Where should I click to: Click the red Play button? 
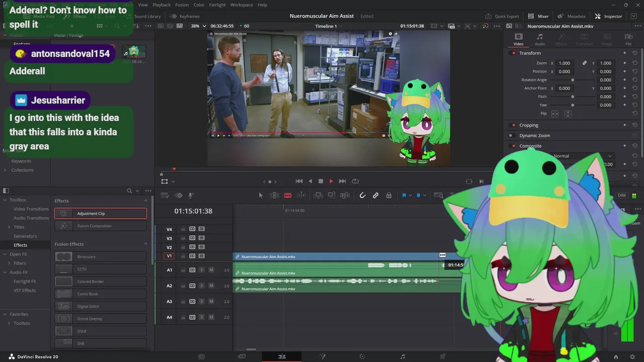tap(331, 181)
